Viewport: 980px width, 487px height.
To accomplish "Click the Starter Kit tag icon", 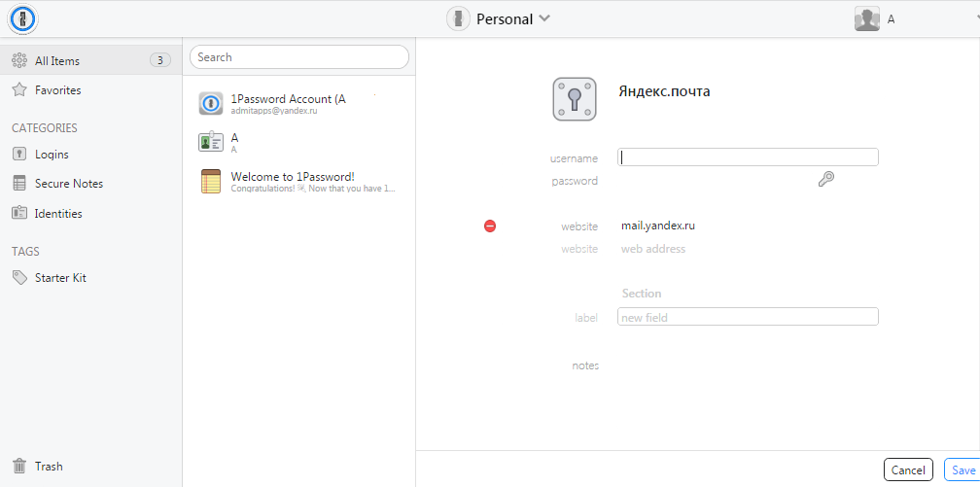I will [19, 278].
